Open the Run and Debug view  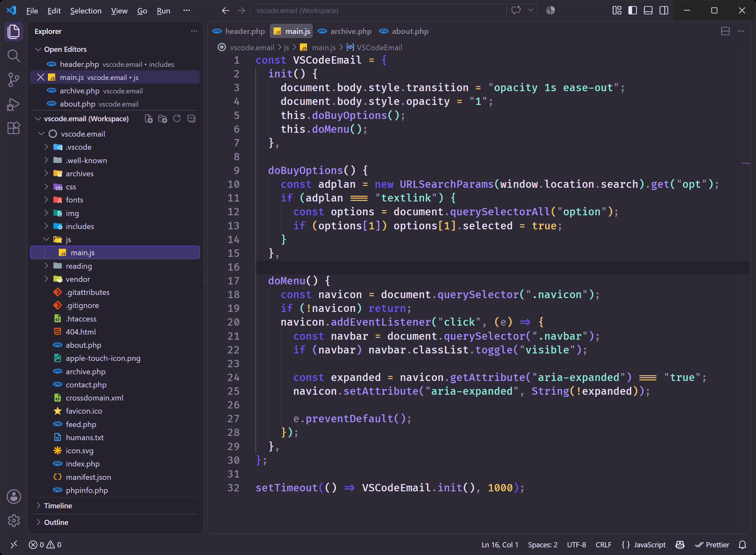[13, 104]
